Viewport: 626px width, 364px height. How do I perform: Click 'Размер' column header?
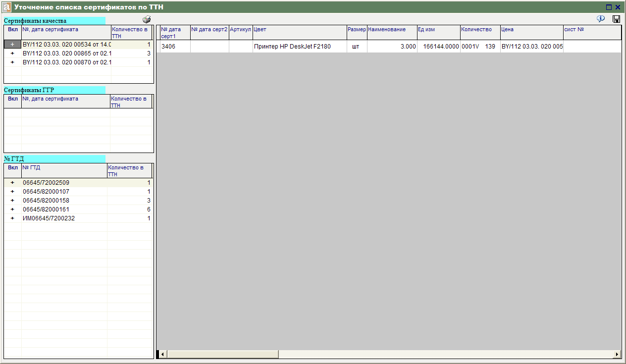pyautogui.click(x=357, y=32)
